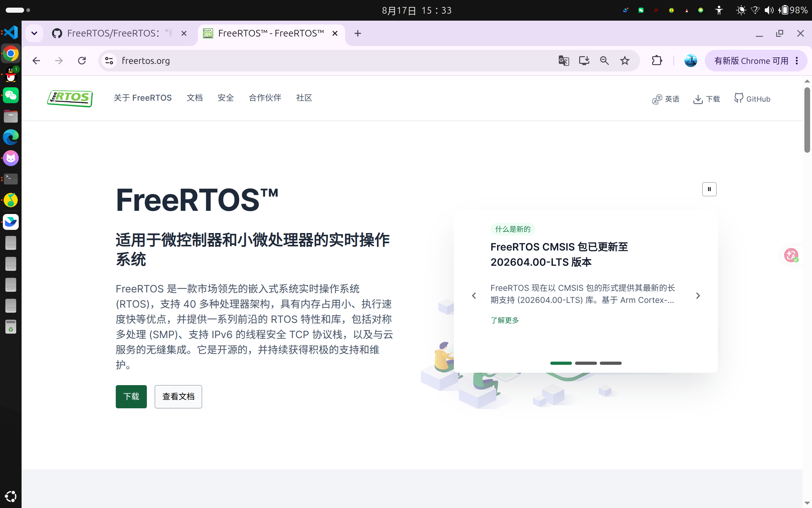
Task: Click the forward navigation arrow
Action: click(59, 61)
